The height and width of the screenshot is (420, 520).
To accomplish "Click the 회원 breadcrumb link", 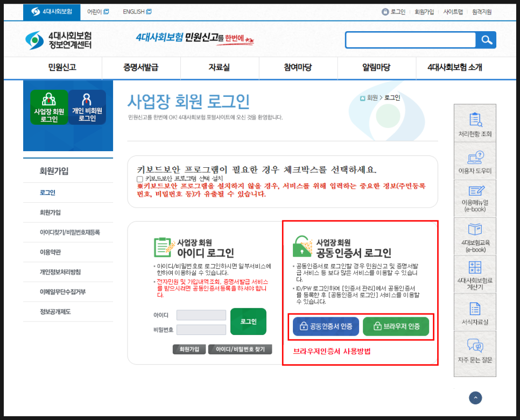I will [373, 98].
